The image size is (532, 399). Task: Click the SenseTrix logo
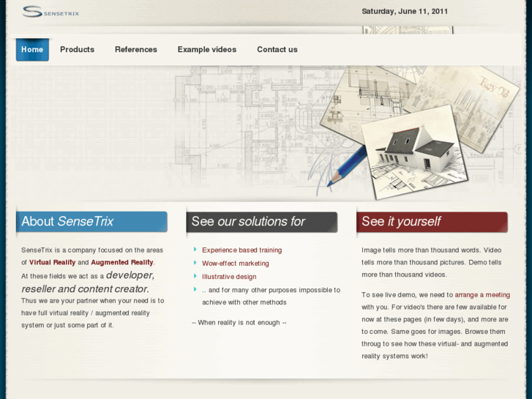[50, 12]
